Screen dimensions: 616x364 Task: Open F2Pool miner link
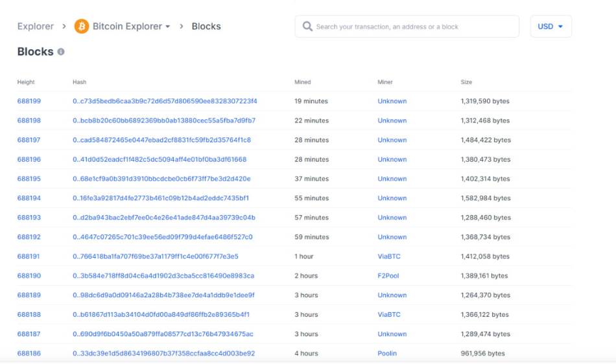pyautogui.click(x=388, y=276)
